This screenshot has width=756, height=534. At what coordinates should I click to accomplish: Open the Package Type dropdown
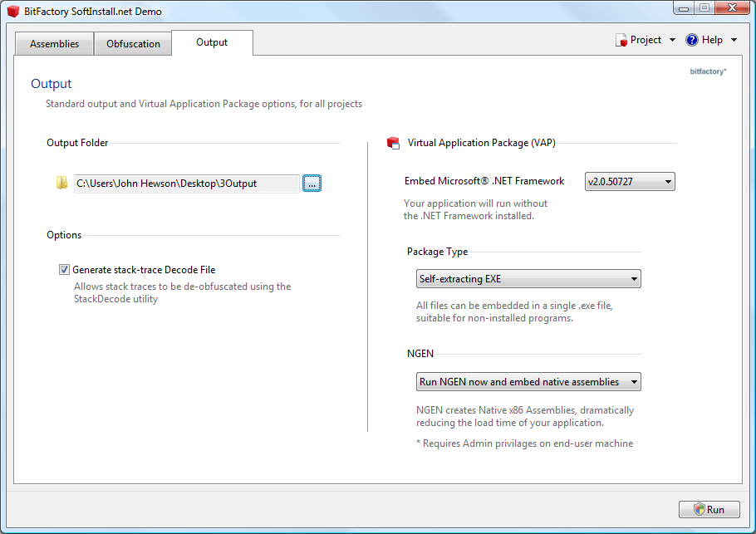[x=528, y=278]
